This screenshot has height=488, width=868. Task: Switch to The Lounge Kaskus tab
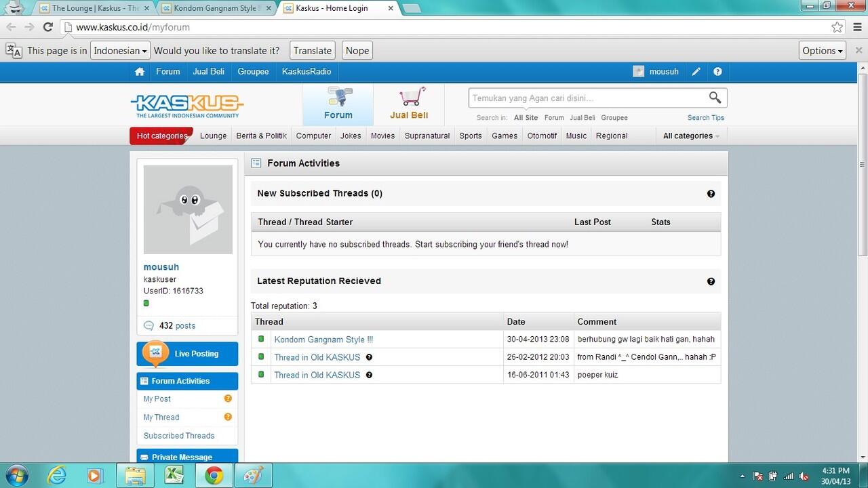click(95, 8)
